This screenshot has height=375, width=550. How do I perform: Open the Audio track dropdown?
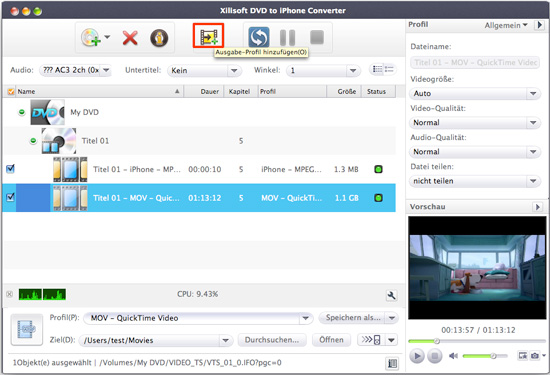pyautogui.click(x=75, y=70)
